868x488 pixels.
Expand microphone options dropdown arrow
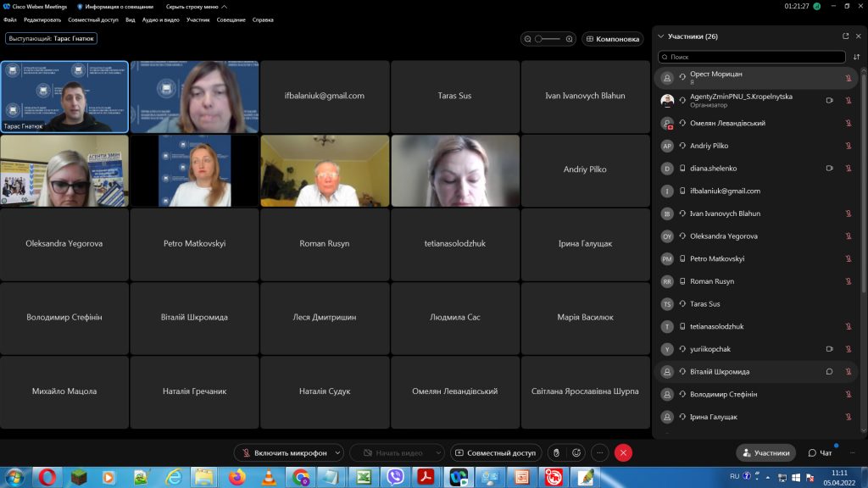pyautogui.click(x=338, y=453)
